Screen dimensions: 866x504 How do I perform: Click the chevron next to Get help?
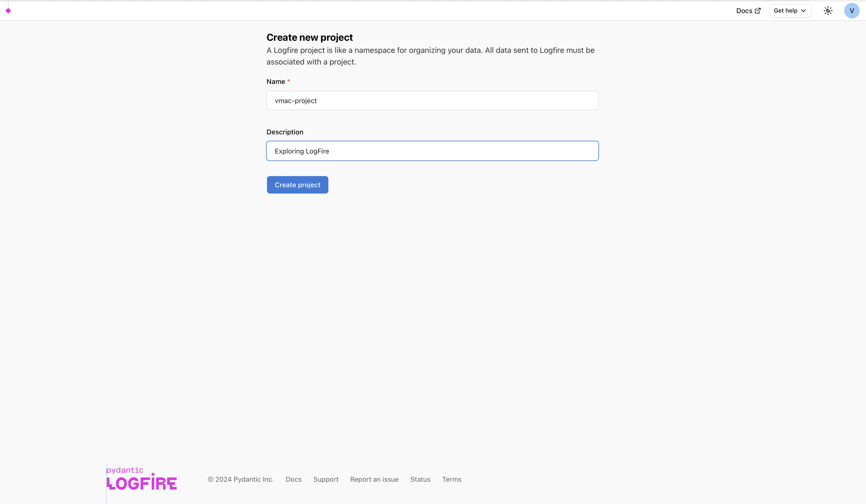coord(803,11)
